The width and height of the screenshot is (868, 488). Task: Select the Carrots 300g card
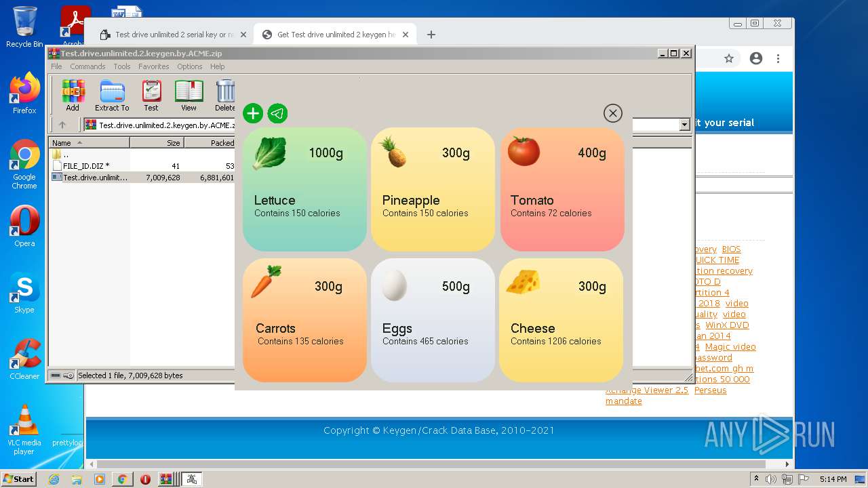(x=304, y=320)
